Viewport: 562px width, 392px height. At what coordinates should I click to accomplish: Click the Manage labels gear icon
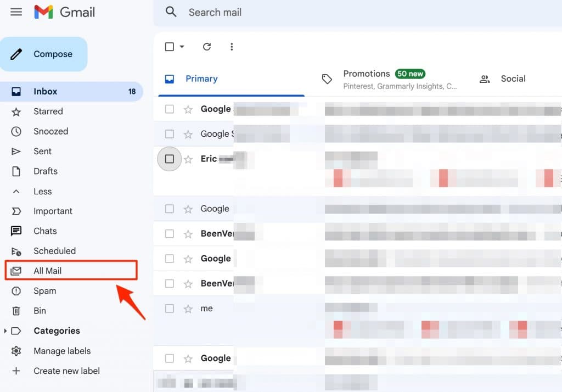16,351
